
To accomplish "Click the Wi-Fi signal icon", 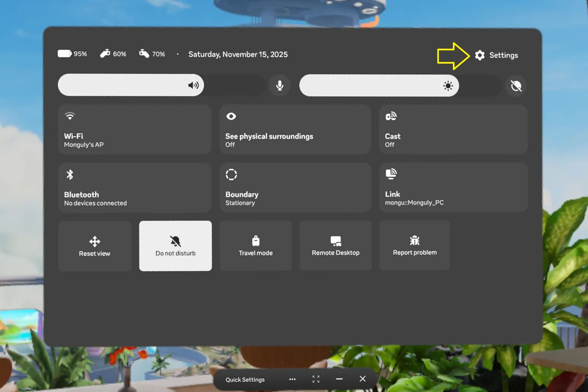I will pos(70,116).
